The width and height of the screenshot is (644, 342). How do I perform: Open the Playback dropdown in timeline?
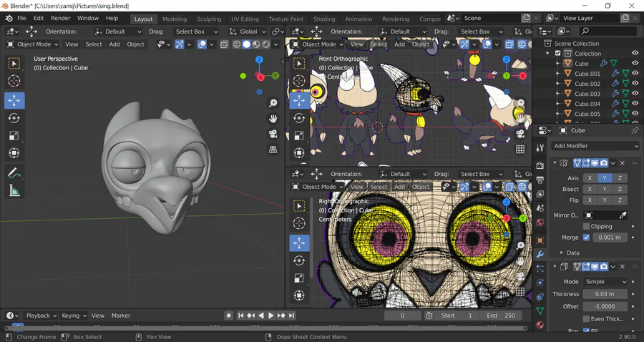click(41, 316)
